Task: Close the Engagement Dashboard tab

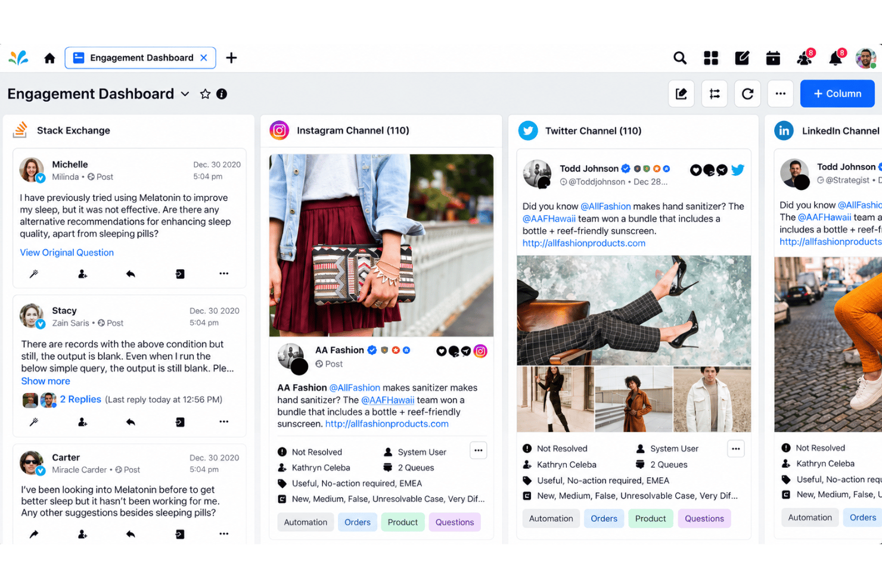Action: tap(204, 58)
